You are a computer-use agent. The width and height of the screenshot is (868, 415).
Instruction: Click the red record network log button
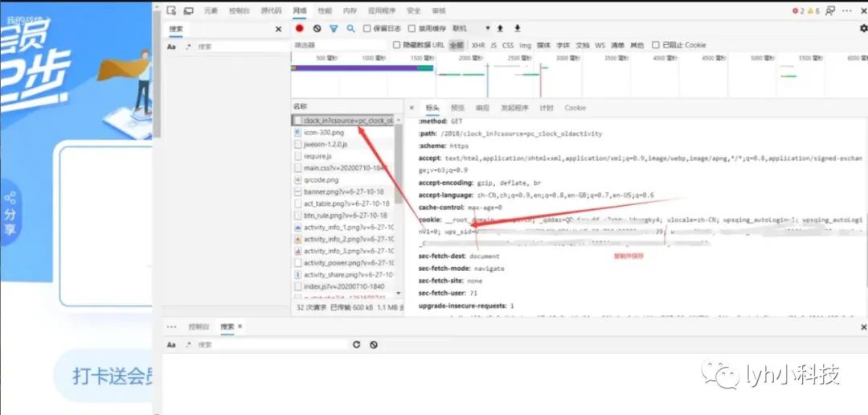tap(300, 28)
